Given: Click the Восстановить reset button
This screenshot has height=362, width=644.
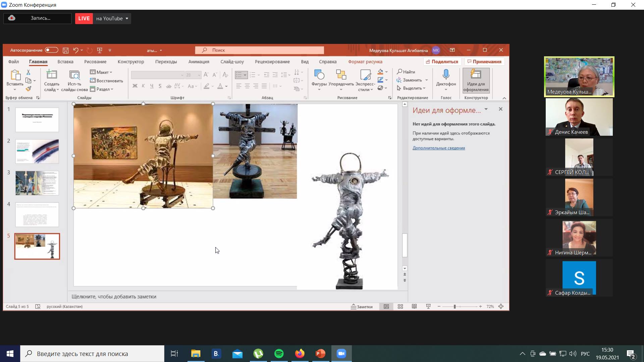Looking at the screenshot, I should [x=106, y=81].
